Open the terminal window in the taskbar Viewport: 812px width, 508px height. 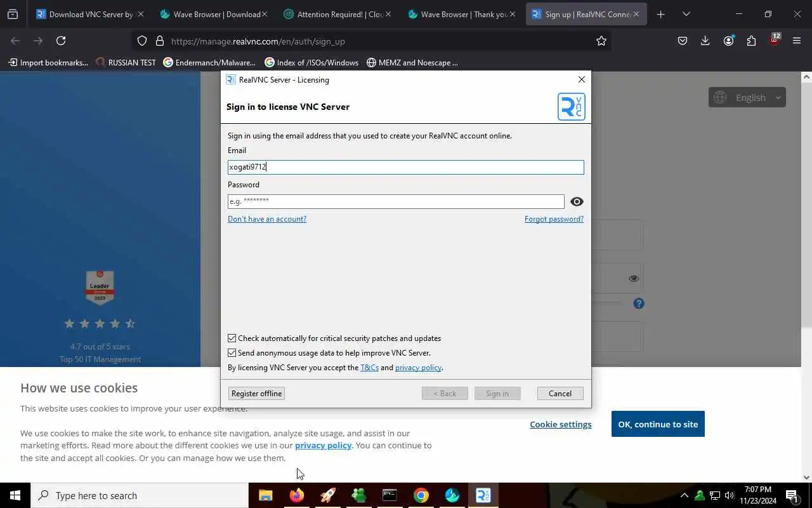click(390, 495)
